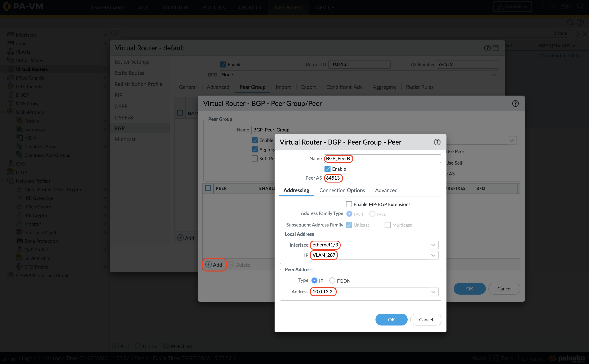Uncheck the peer Enable checkbox

(x=328, y=169)
